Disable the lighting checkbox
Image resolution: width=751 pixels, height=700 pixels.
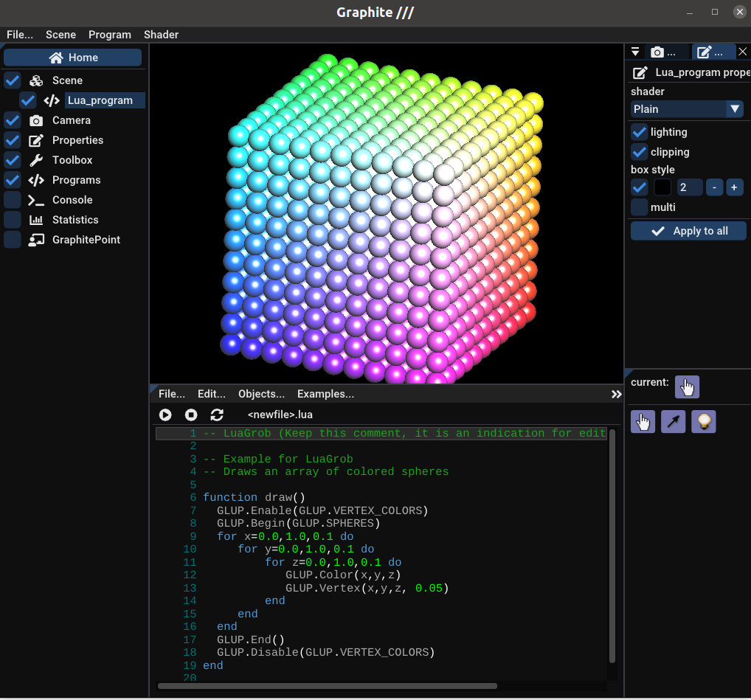click(x=640, y=132)
